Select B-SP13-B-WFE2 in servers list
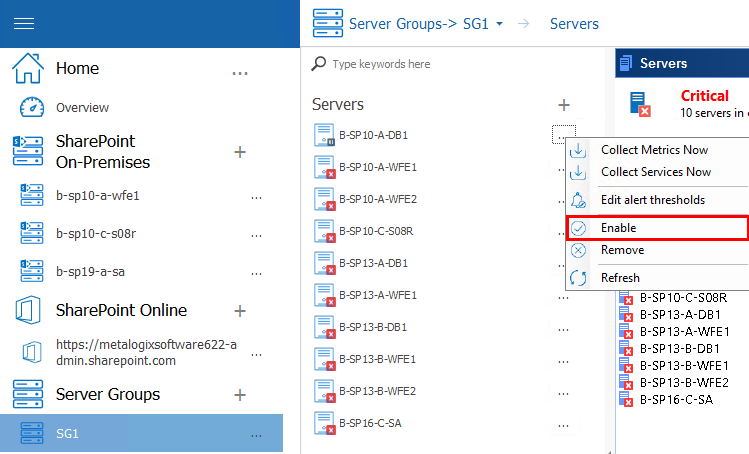This screenshot has width=749, height=454. point(377,391)
